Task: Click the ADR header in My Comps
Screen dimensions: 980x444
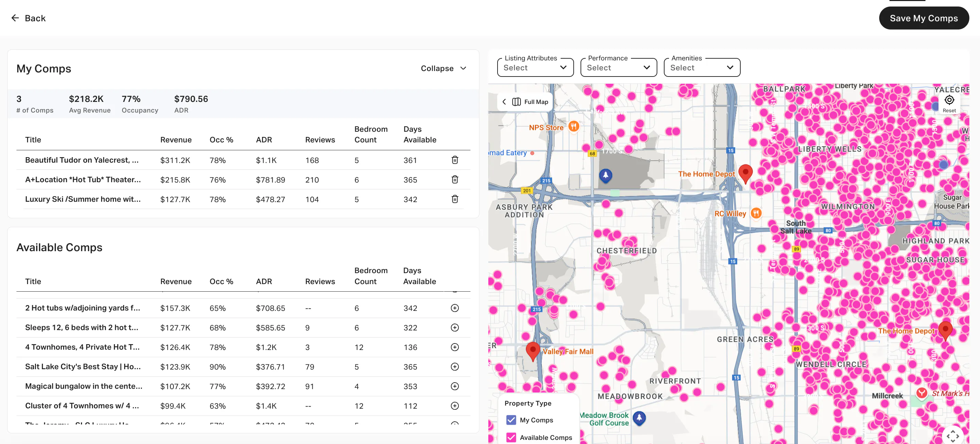Action: click(x=264, y=140)
